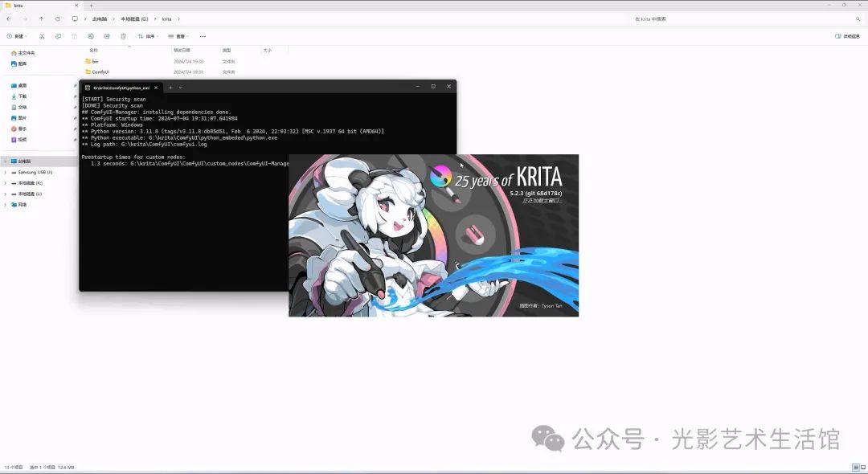Viewport: 868px width, 474px height.
Task: Click the Rename icon in Explorer toolbar
Action: tap(91, 36)
